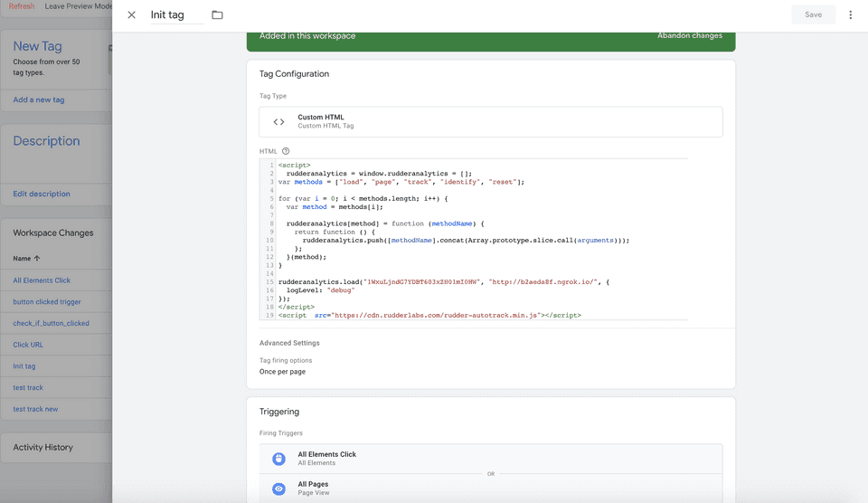Open the three-dot more options menu
Image resolution: width=868 pixels, height=503 pixels.
tap(850, 15)
